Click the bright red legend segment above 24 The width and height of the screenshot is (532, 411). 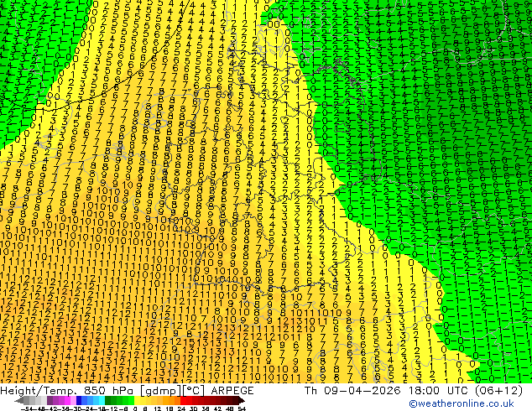pyautogui.click(x=183, y=400)
